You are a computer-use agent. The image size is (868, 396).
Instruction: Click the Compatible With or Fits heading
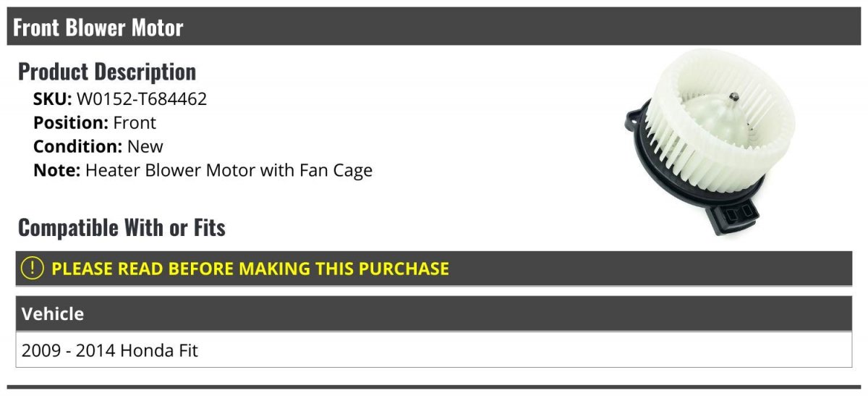(122, 228)
